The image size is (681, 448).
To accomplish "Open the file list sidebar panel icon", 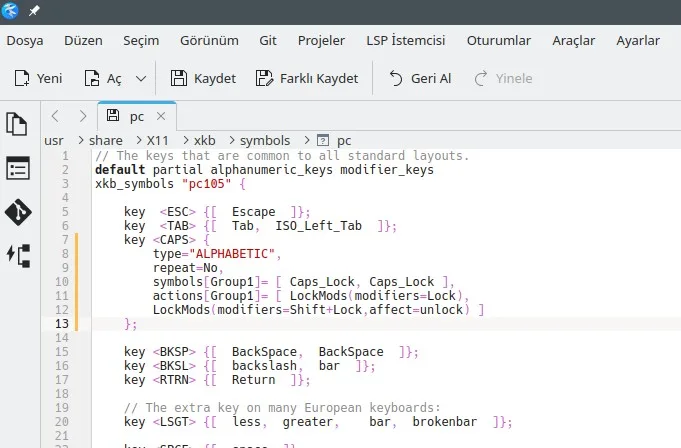I will click(x=18, y=168).
